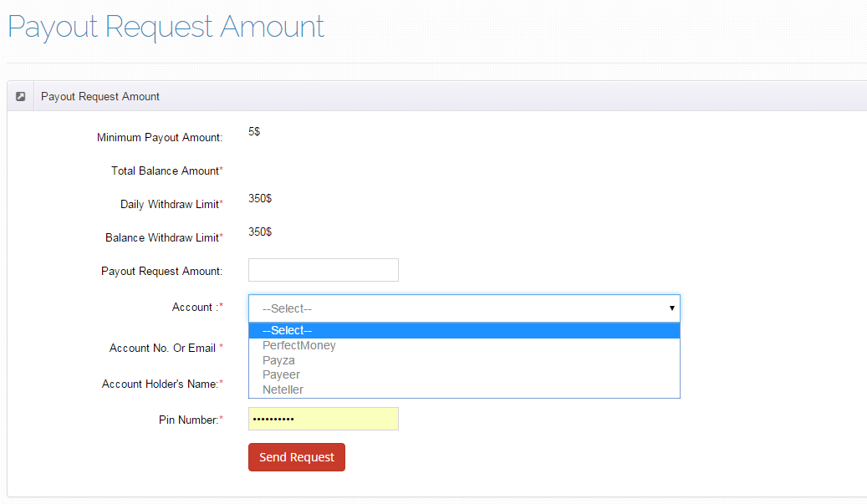Pick Payza as the payout account
Image resolution: width=867 pixels, height=504 pixels.
pos(278,360)
